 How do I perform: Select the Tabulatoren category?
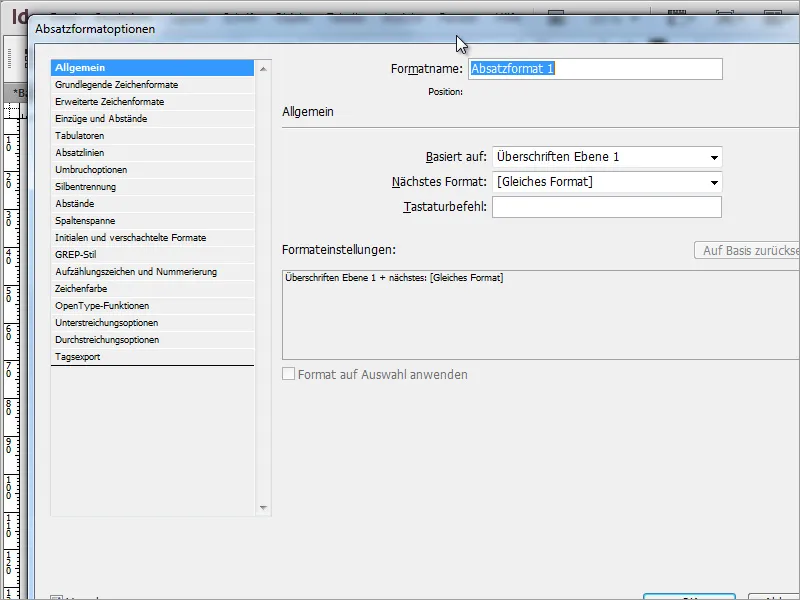(152, 136)
